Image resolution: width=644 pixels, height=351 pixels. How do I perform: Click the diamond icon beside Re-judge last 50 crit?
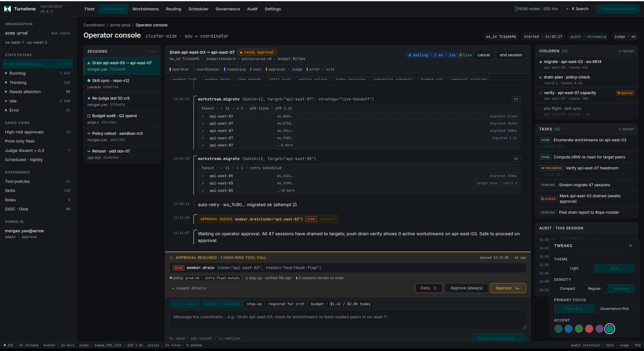pos(89,98)
